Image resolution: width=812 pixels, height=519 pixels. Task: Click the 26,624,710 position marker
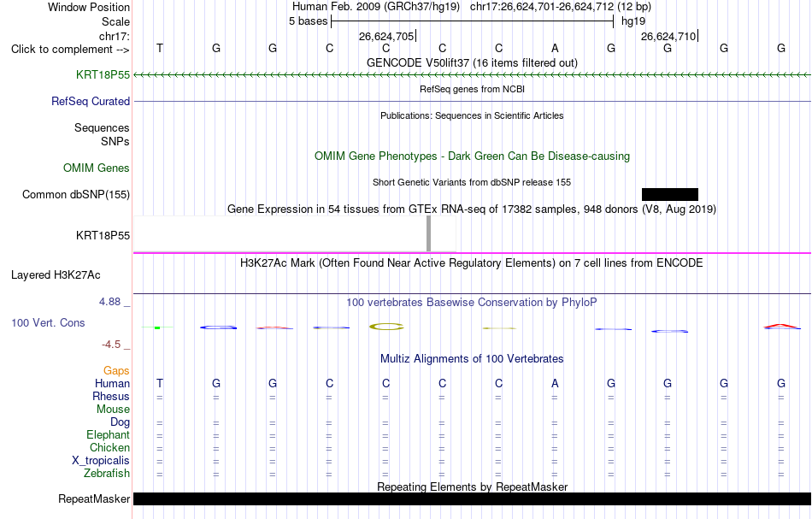pos(669,36)
